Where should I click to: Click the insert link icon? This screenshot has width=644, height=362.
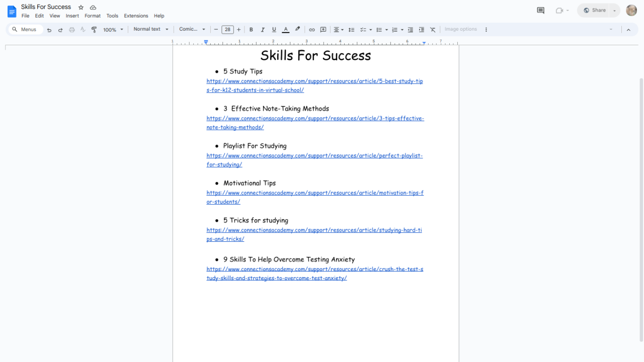pos(312,30)
